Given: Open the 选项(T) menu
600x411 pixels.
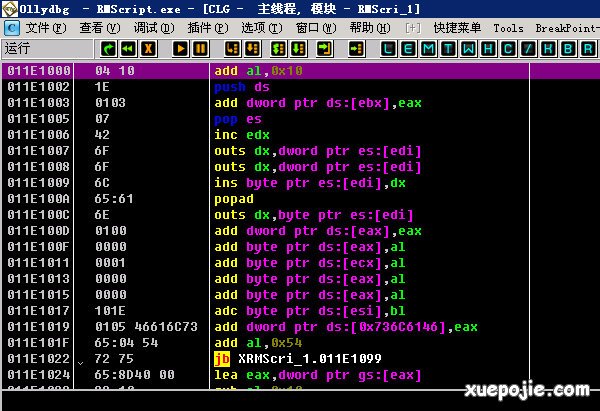Looking at the screenshot, I should 262,28.
